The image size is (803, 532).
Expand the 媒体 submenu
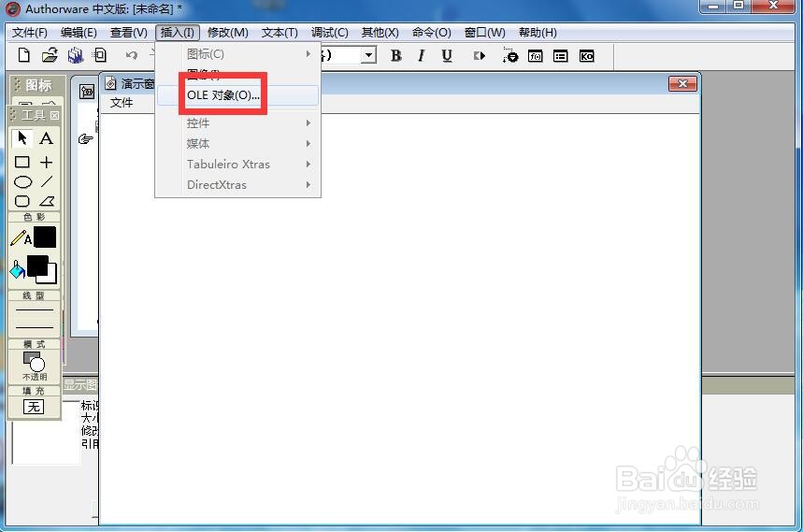coord(238,143)
